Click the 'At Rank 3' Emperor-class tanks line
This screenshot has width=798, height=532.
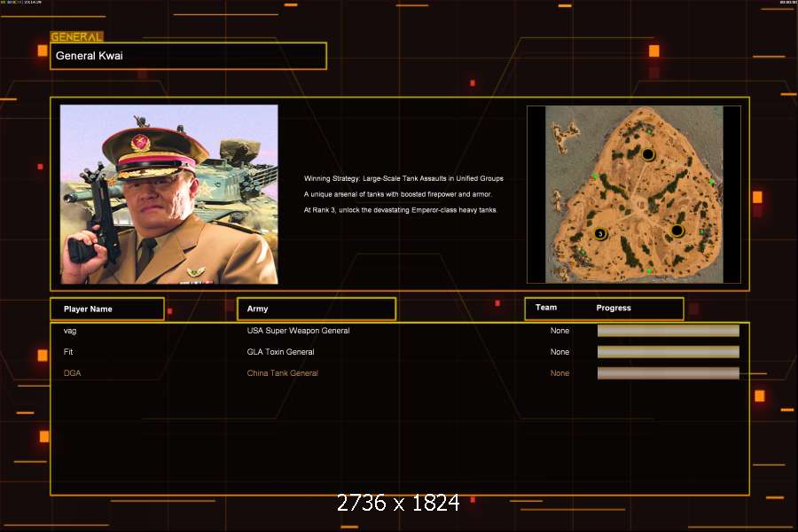click(401, 210)
